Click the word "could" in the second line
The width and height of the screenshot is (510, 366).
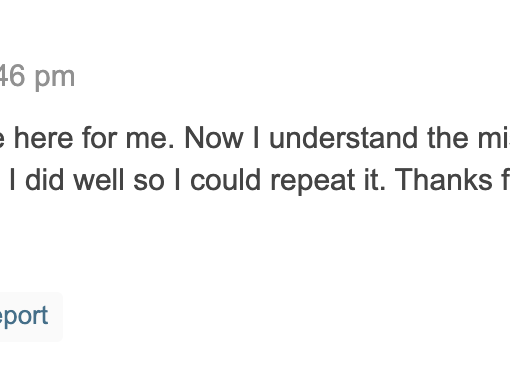coord(225,180)
